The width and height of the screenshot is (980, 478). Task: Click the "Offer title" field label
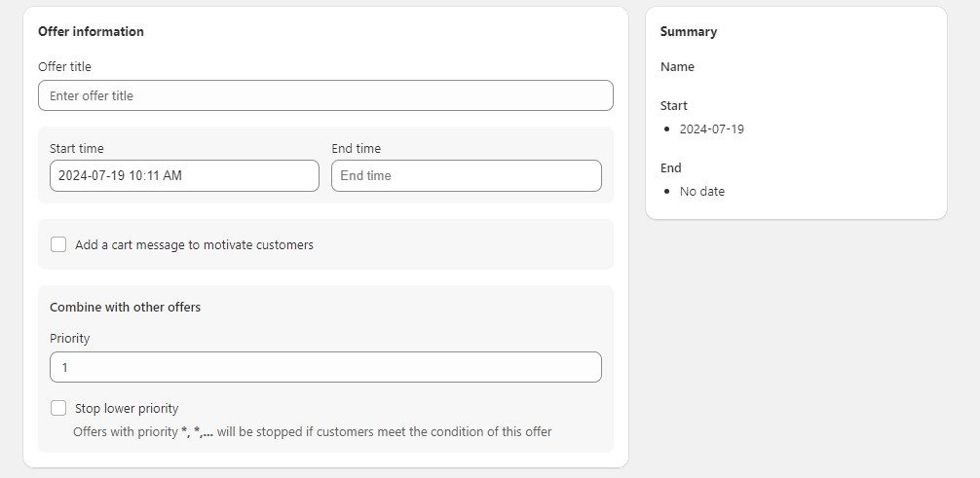[64, 66]
